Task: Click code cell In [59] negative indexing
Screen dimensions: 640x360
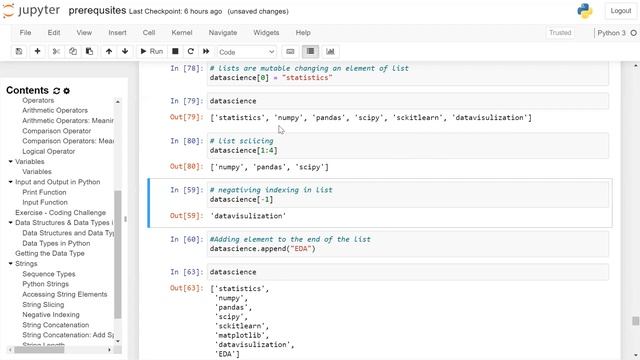Action: point(407,195)
